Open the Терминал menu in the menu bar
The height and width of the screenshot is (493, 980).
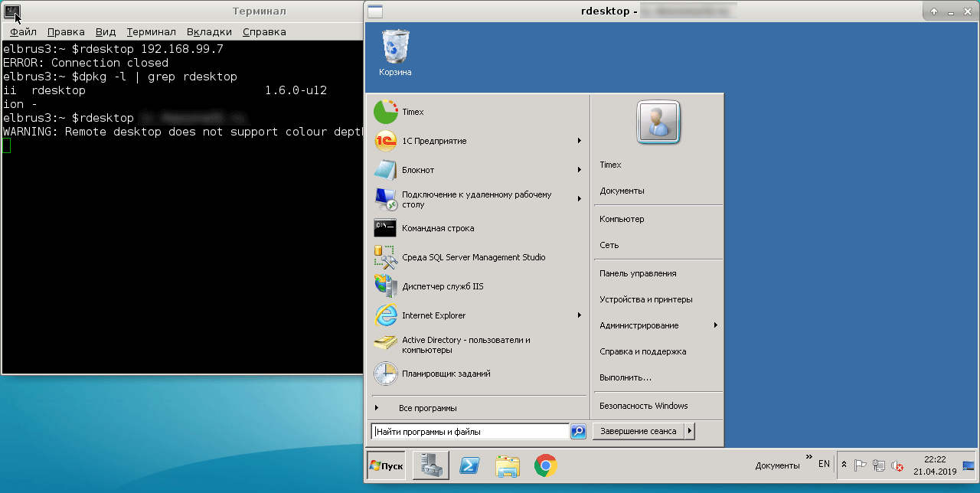[151, 32]
